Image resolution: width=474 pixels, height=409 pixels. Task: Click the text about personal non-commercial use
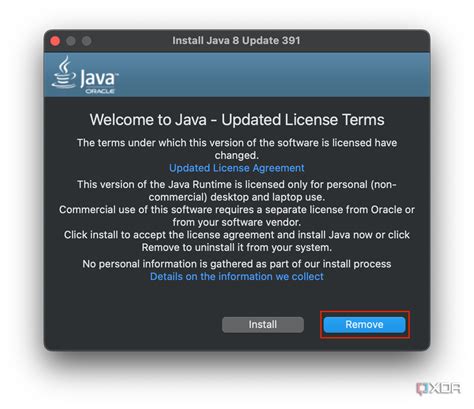coord(237,191)
